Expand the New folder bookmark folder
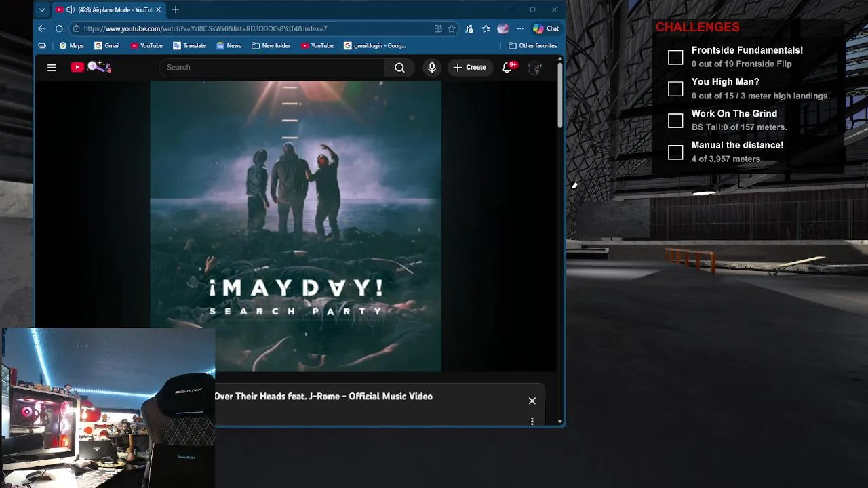This screenshot has width=868, height=488. [271, 45]
